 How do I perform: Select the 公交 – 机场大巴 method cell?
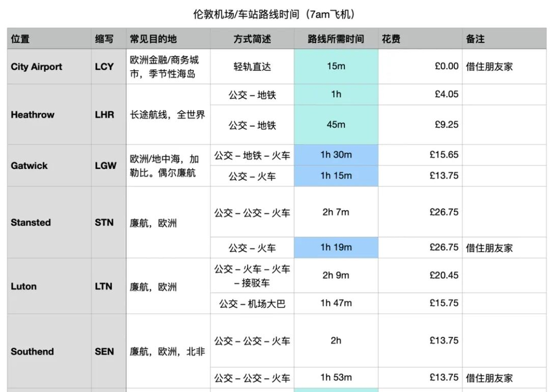click(252, 303)
